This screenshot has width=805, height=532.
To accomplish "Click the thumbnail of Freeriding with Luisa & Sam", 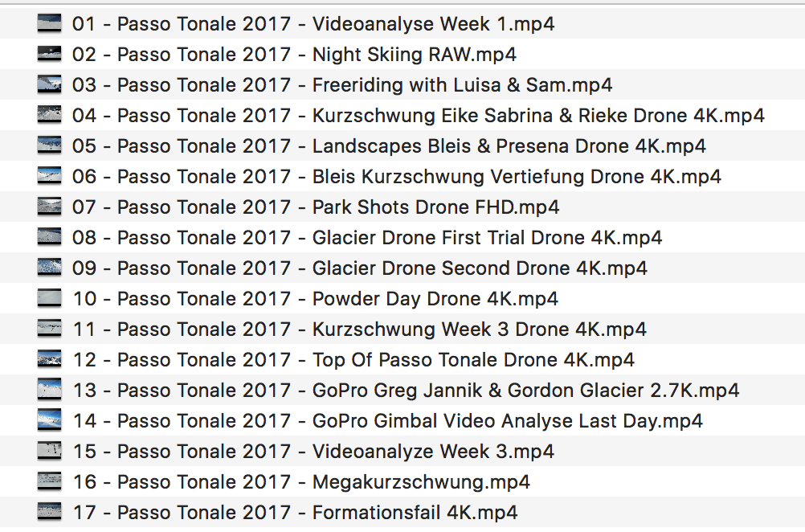I will pos(49,84).
